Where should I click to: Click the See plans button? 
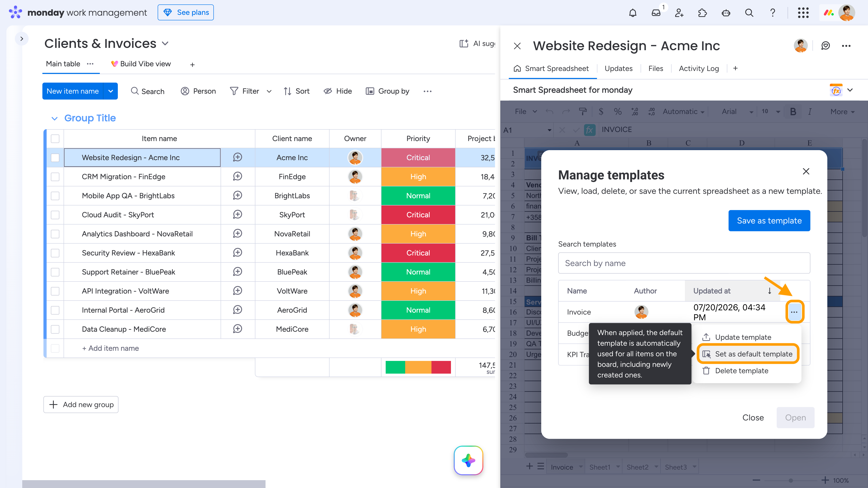point(186,12)
